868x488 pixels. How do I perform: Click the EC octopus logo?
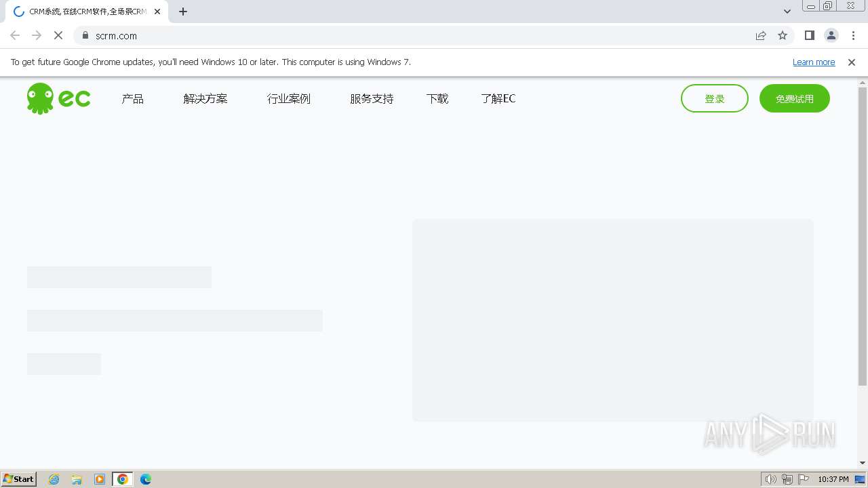pyautogui.click(x=58, y=98)
